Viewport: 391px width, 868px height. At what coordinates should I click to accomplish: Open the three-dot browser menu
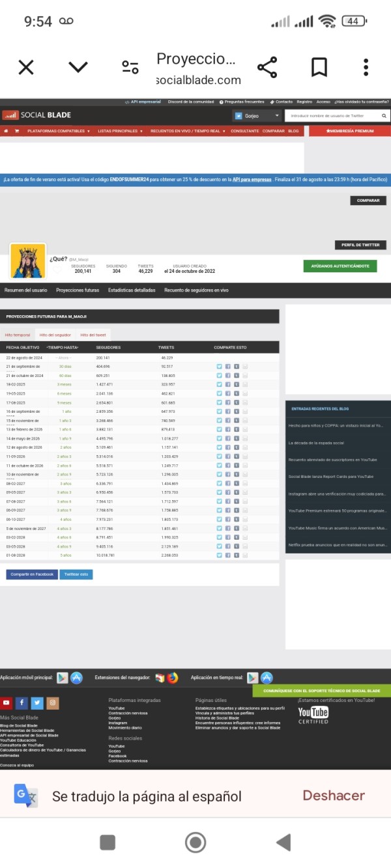point(366,67)
